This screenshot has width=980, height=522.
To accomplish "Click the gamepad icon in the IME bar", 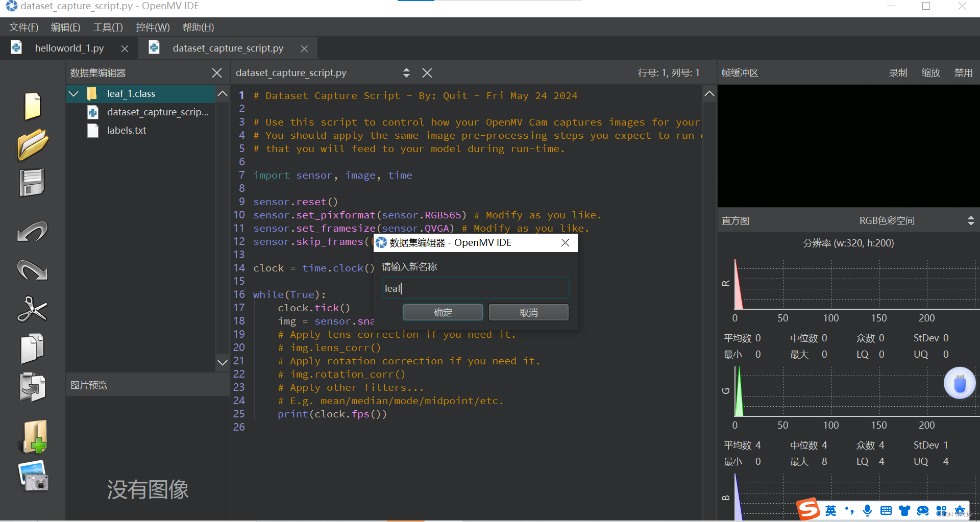I will (x=923, y=510).
